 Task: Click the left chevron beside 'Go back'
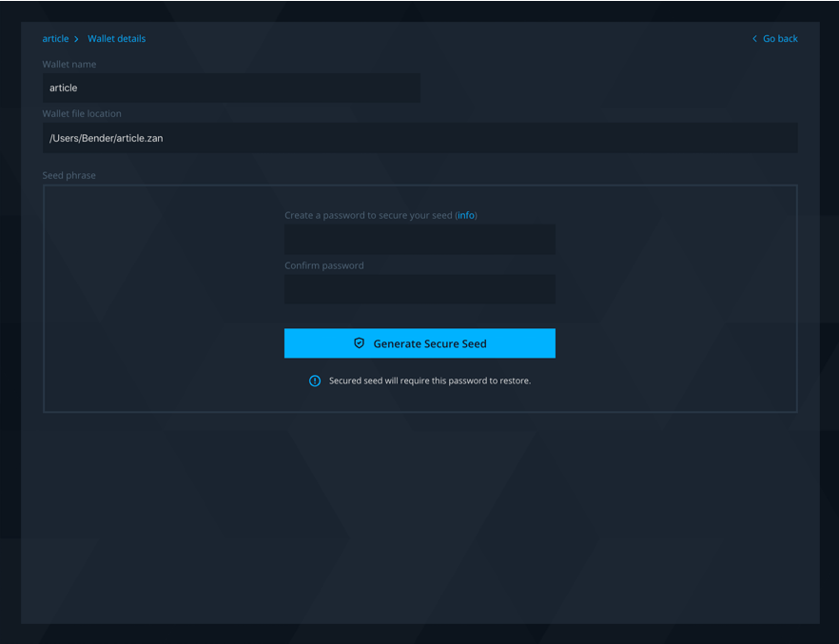click(x=754, y=38)
